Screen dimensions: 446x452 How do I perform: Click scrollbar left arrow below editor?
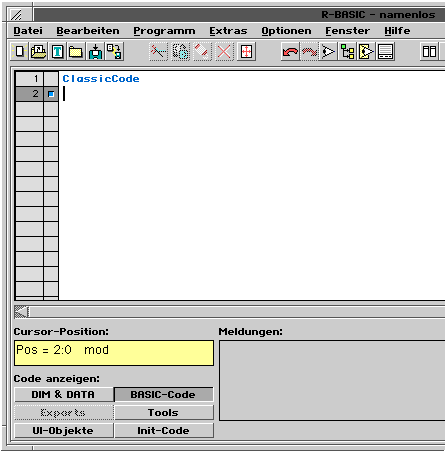[x=21, y=312]
